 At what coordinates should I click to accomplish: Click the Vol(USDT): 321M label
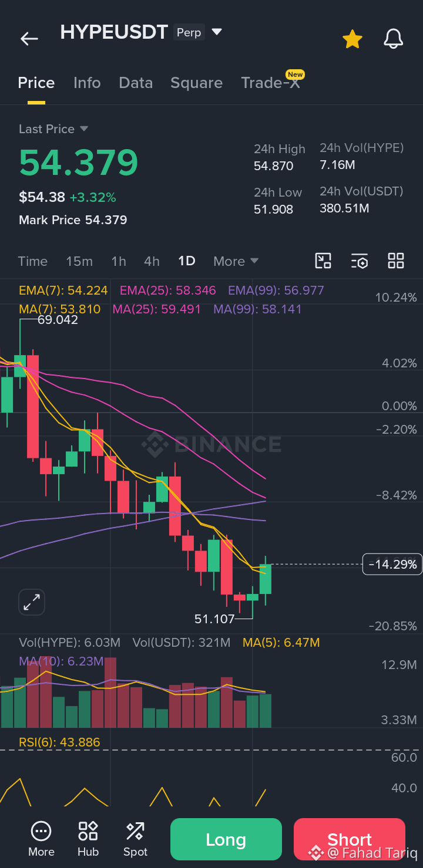182,643
